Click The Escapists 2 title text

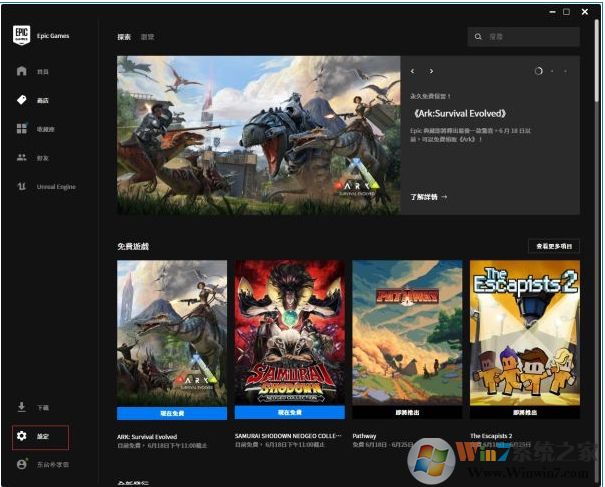click(x=491, y=436)
